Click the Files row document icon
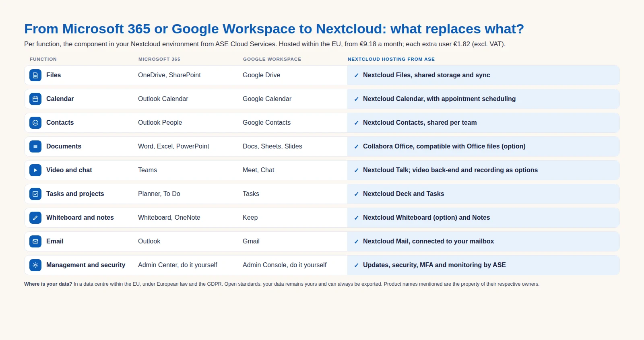 tap(35, 75)
